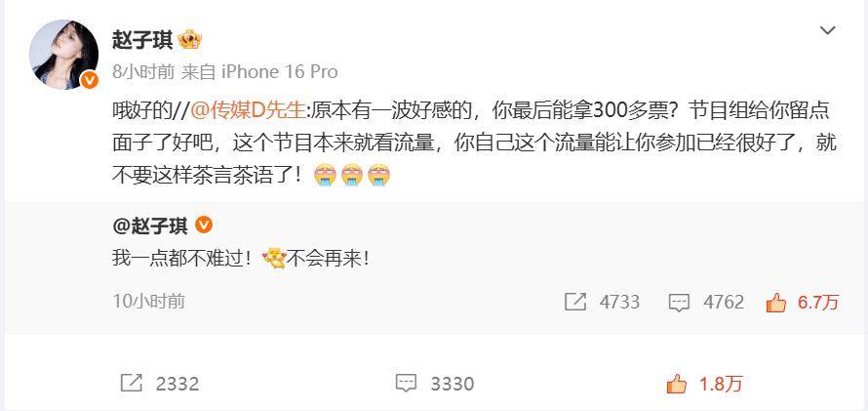Click the crown membership badge beside 赵子琪
The width and height of the screenshot is (868, 411).
[190, 40]
